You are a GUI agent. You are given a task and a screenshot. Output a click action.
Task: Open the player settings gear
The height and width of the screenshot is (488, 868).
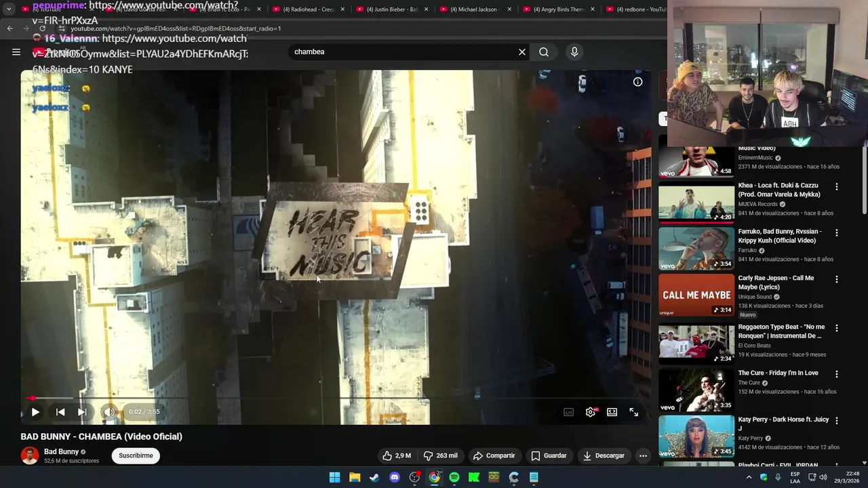(x=591, y=412)
